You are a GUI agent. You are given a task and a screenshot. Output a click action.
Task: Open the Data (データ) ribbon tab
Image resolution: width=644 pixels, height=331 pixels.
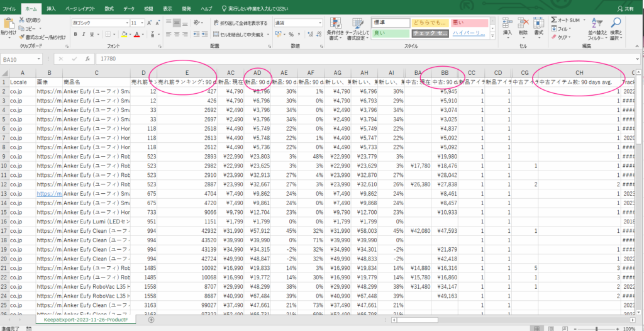pos(128,9)
